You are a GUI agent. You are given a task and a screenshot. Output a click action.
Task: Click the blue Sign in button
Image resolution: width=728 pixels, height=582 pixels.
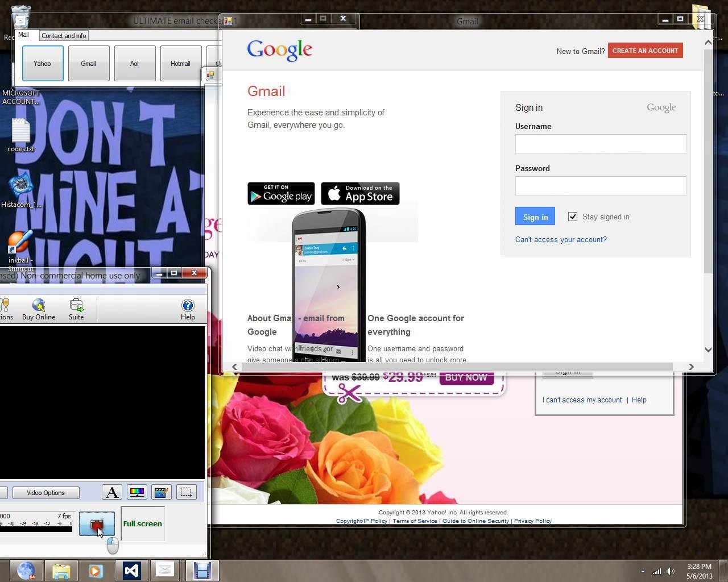(x=535, y=217)
